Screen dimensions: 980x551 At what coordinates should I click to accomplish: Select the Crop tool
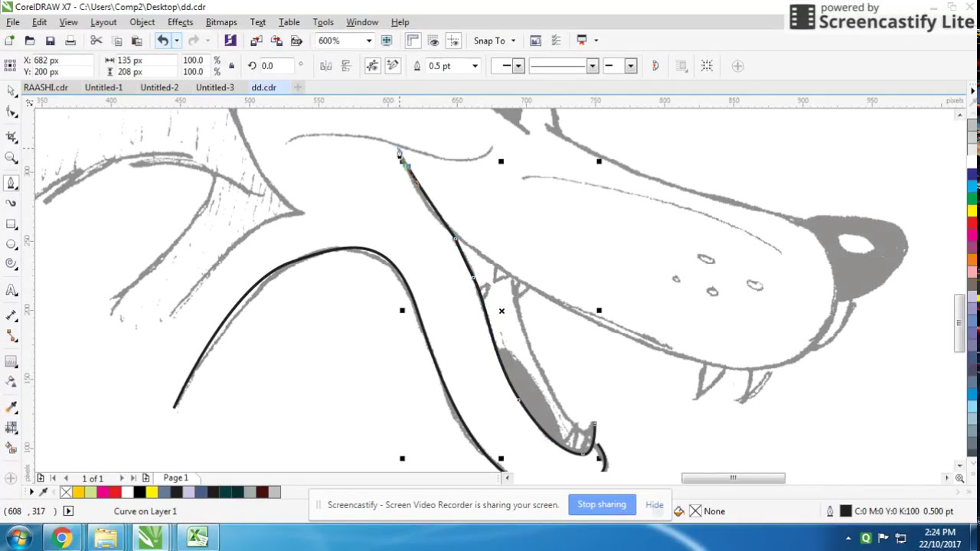coord(11,136)
